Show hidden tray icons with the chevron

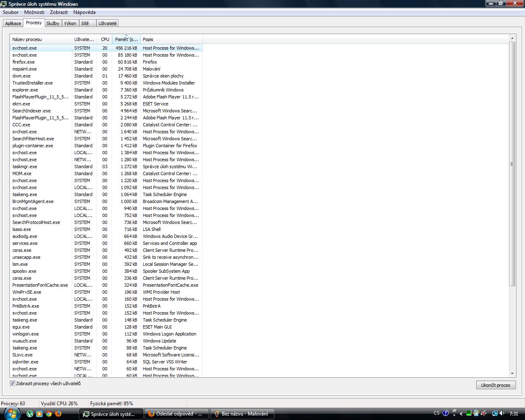461,413
